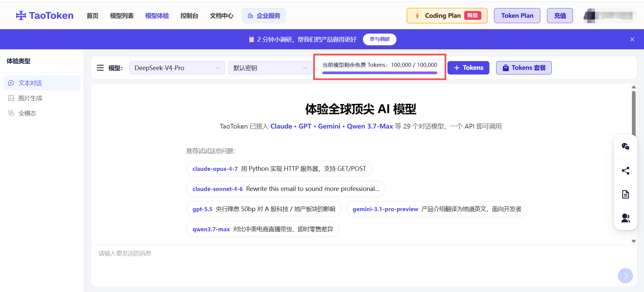Select claude-opus-4-7 Python HTTP server prompt
This screenshot has width=644, height=292.
[279, 169]
